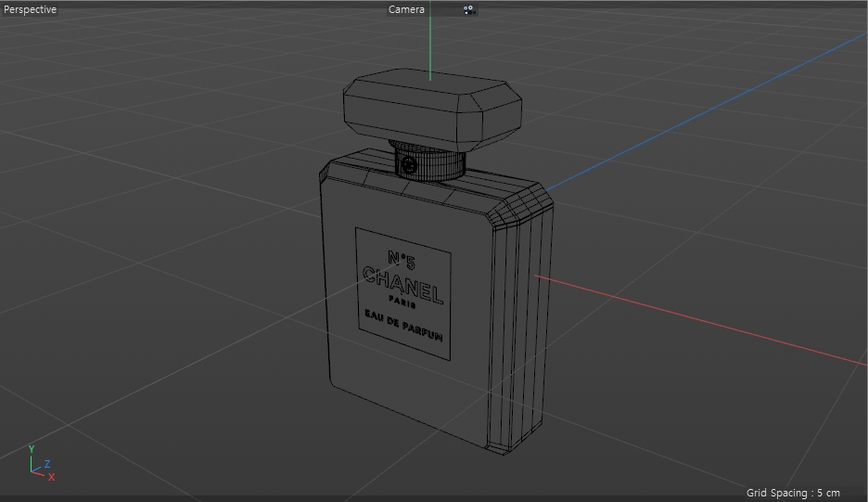Click the Grid Spacing : 5 cm readout
Viewport: 868px width, 502px height.
coord(793,493)
